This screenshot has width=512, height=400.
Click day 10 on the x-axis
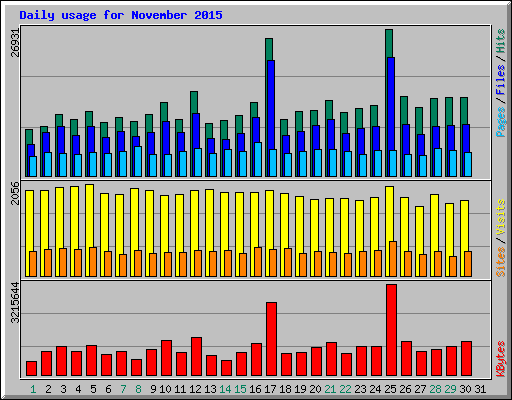[x=165, y=389]
